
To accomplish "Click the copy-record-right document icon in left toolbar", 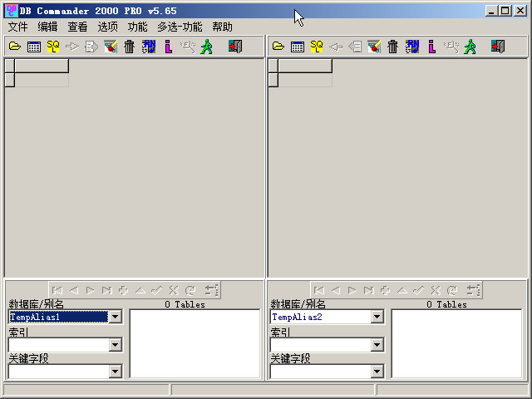I will 91,47.
